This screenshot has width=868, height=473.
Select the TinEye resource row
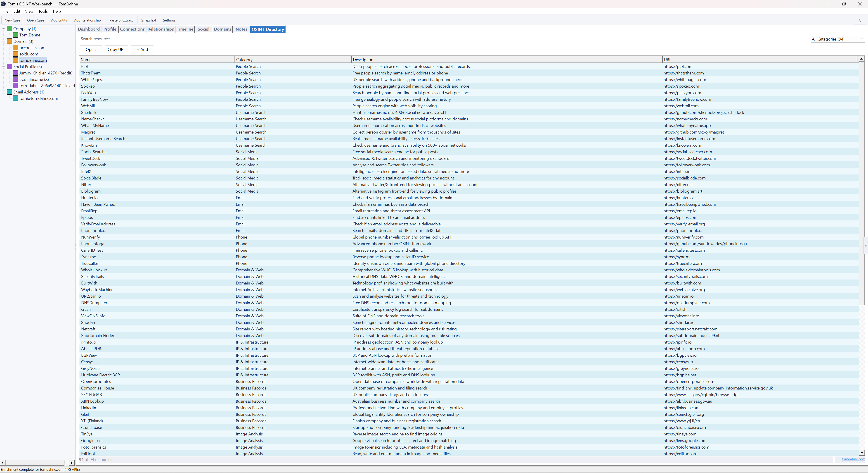[x=469, y=434]
